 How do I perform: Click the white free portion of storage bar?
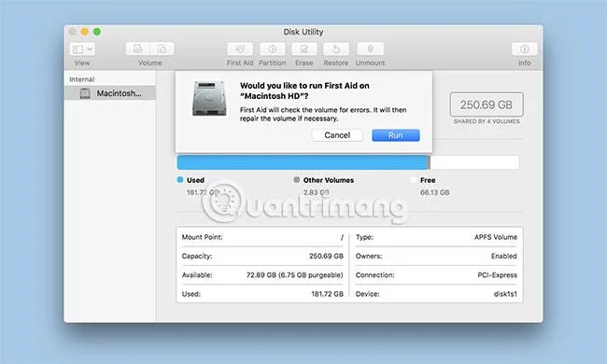pos(475,162)
